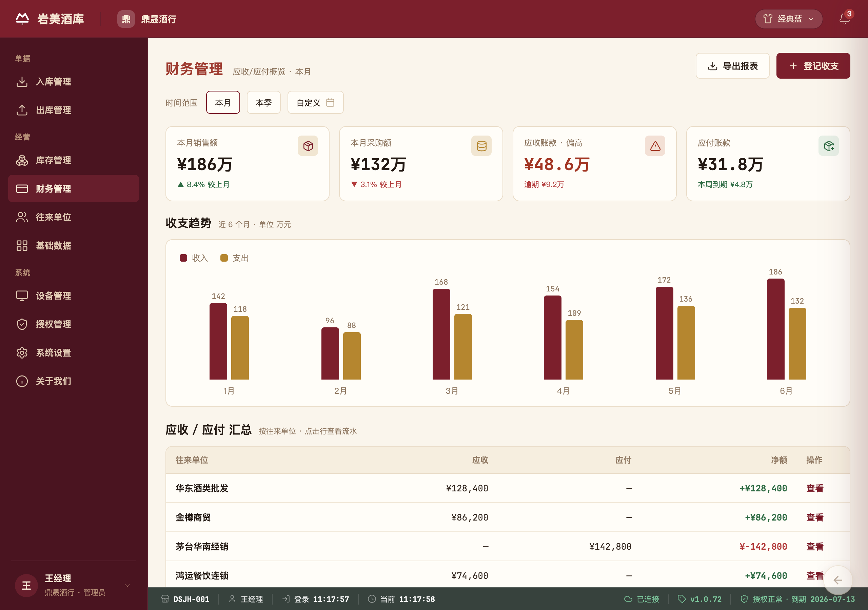
Task: Go to 入库管理 in the sidebar
Action: (x=73, y=82)
